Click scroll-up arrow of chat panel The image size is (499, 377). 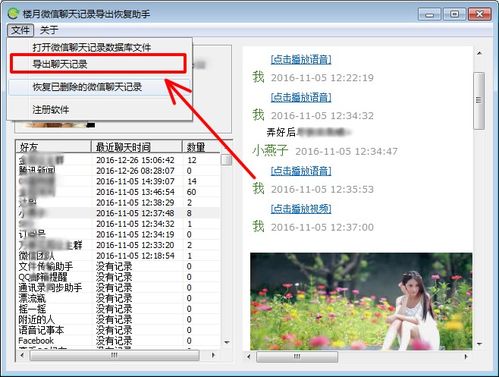click(479, 53)
